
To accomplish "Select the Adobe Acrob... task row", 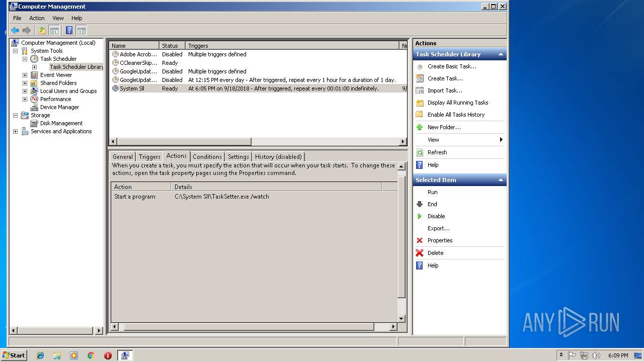I will tap(258, 54).
